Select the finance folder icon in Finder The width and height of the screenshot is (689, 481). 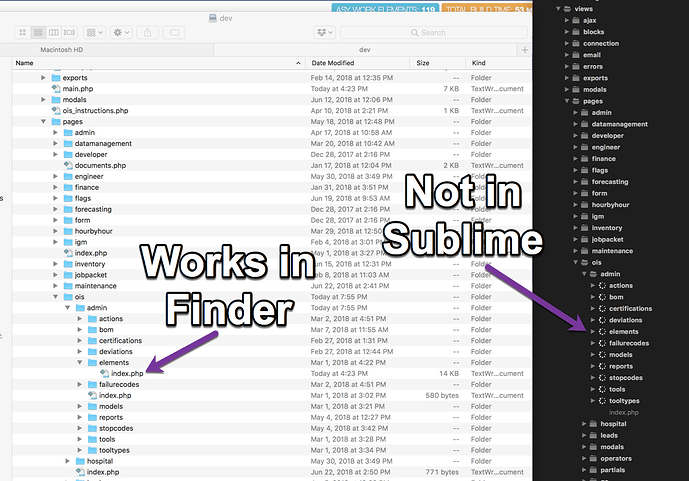pos(68,187)
